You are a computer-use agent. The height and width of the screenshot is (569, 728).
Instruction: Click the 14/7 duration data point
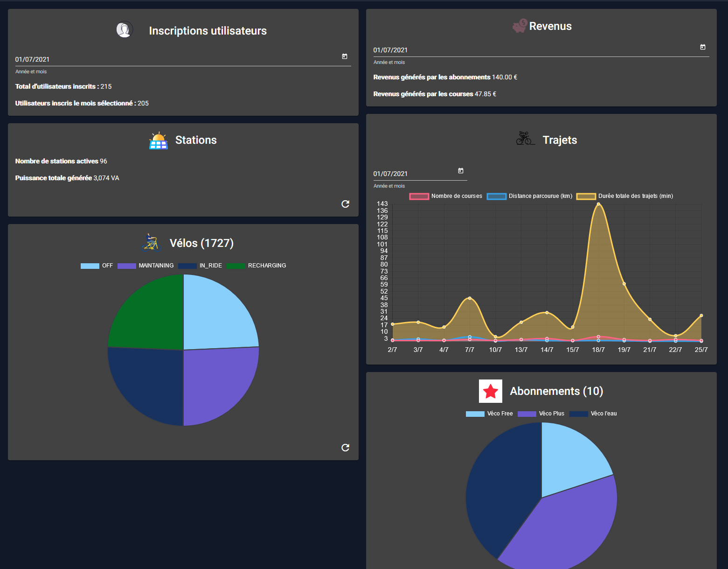[547, 312]
